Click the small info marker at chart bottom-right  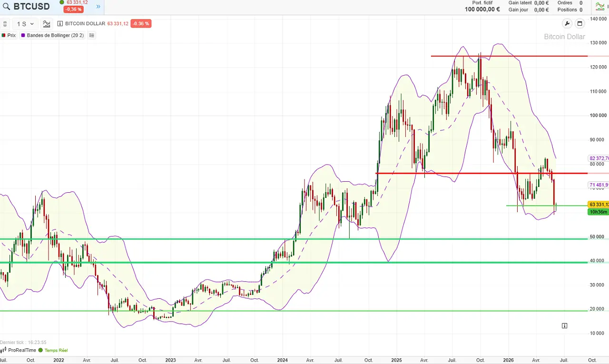tap(564, 325)
